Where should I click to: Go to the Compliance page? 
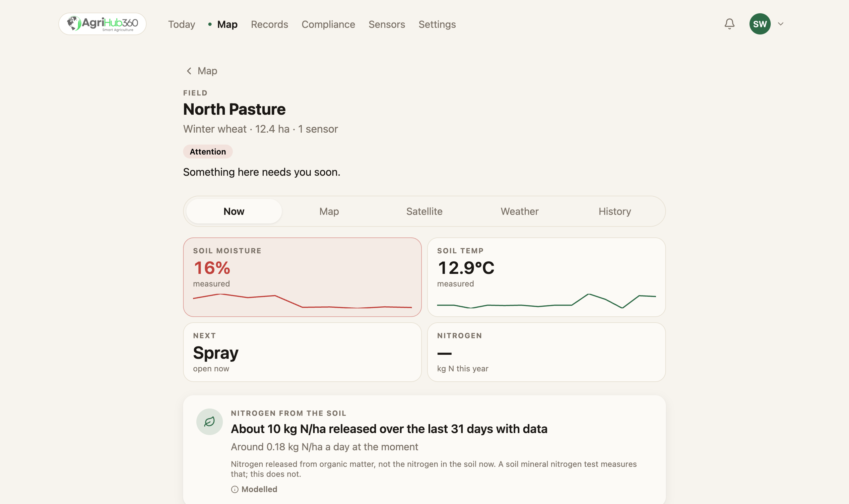[x=328, y=24]
